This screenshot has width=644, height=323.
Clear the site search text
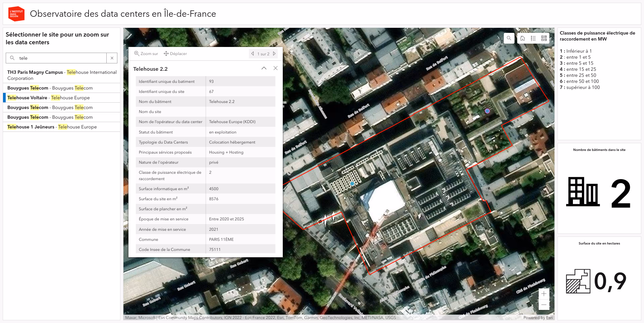[x=112, y=58]
